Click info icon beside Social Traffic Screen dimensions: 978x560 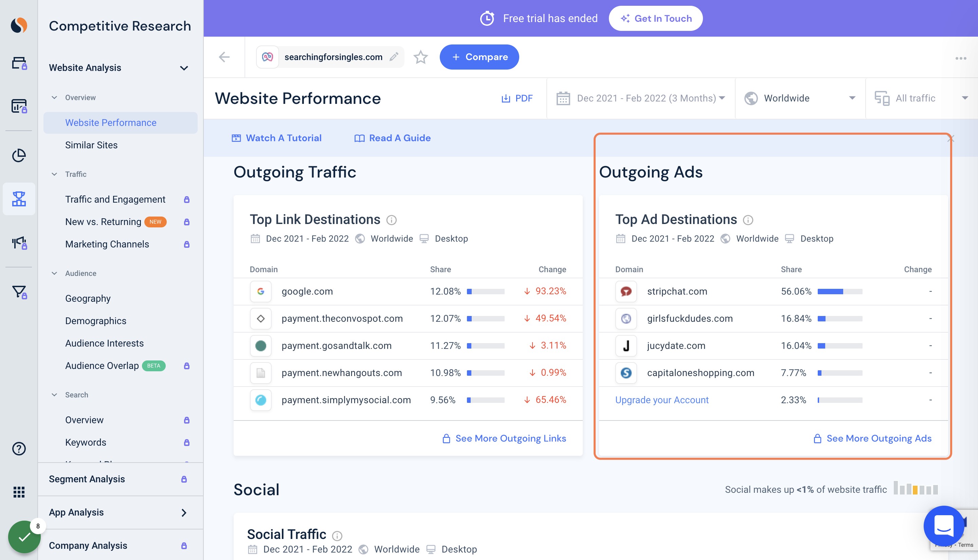pos(337,535)
